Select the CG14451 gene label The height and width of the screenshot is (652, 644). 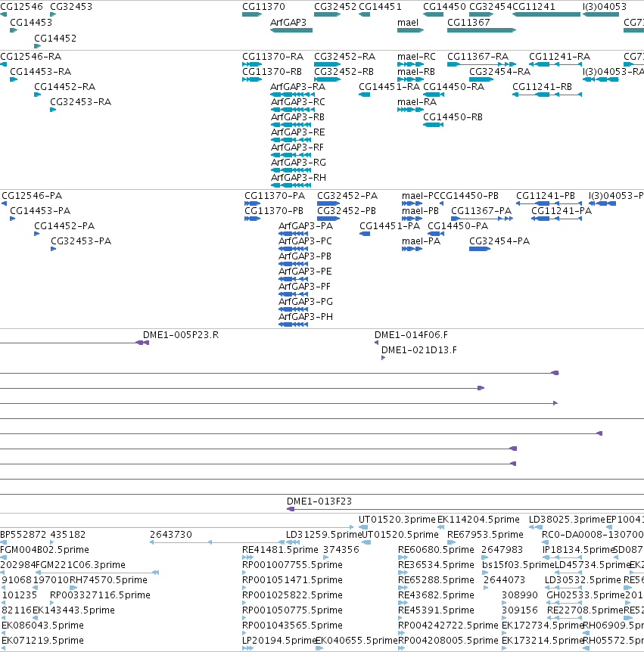380,7
